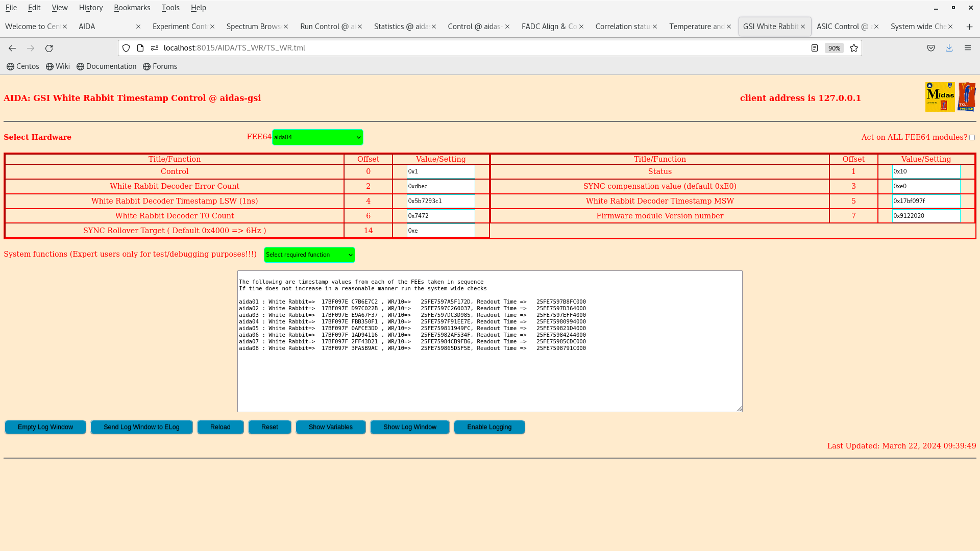Screen dimensions: 980x551
Task: Open the FEE64 aida04 dropdown
Action: (317, 137)
